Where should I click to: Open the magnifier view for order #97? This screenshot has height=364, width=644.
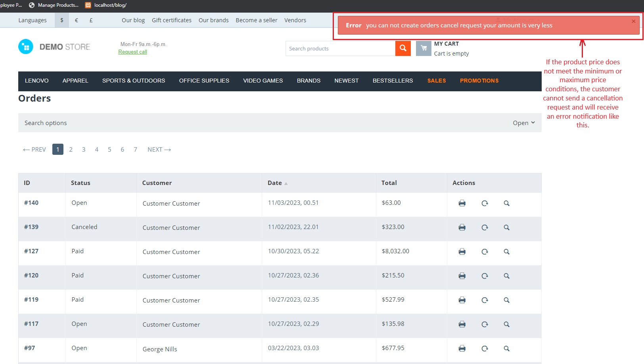(506, 349)
